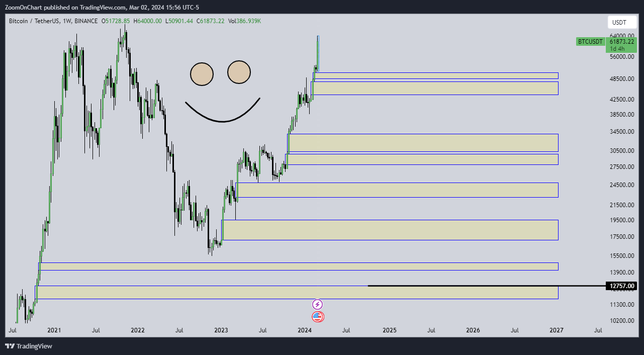
Task: Click the 38500.00 price axis label
Action: (621, 115)
